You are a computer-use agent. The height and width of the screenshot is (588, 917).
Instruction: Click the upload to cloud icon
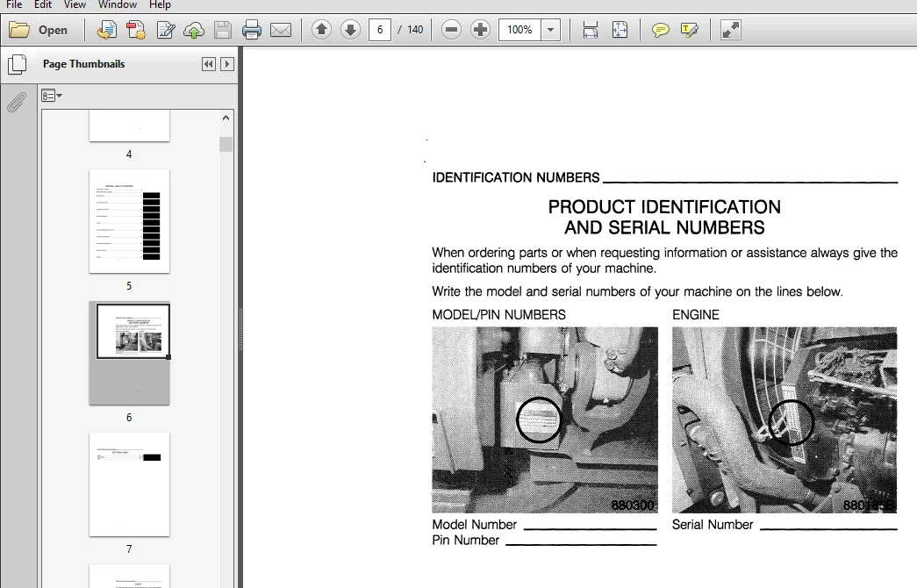(x=194, y=30)
